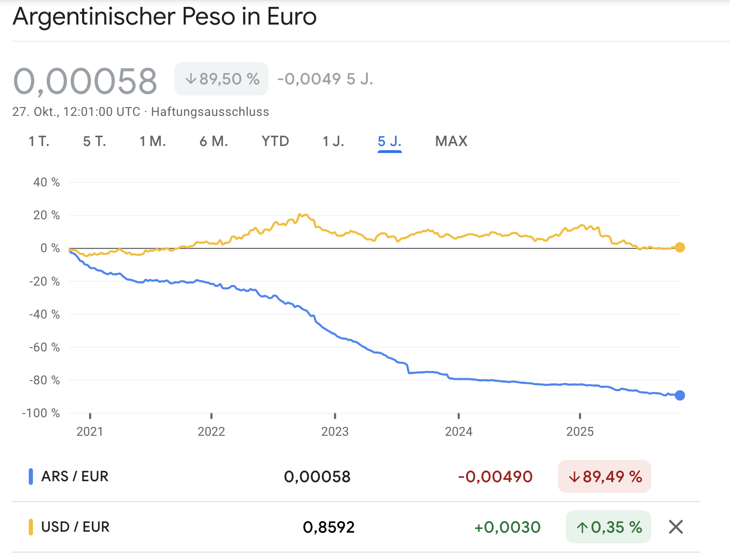This screenshot has height=560, width=730.
Task: Click the green 0,35 % increase badge
Action: pyautogui.click(x=608, y=527)
